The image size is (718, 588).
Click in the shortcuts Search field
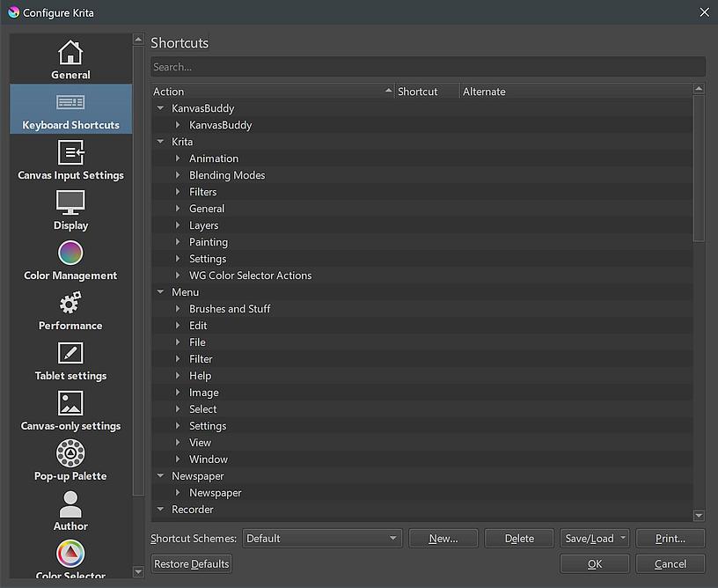pos(427,67)
